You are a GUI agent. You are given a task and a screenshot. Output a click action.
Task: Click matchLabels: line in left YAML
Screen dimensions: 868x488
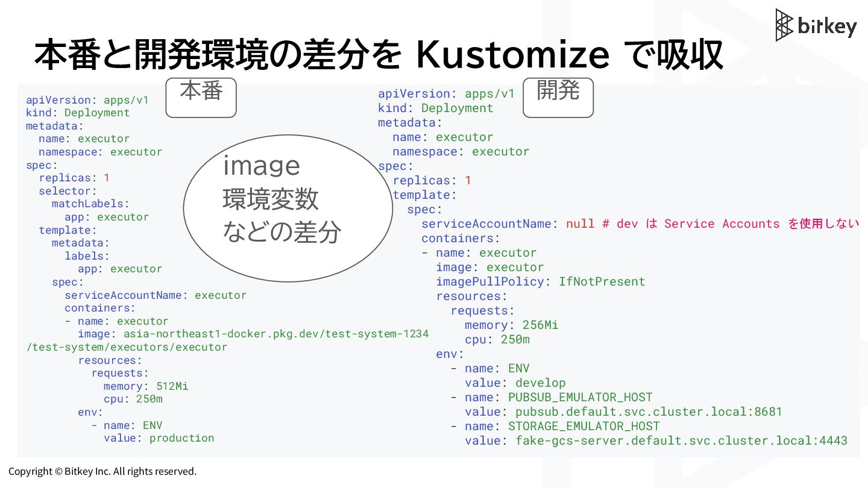(90, 204)
